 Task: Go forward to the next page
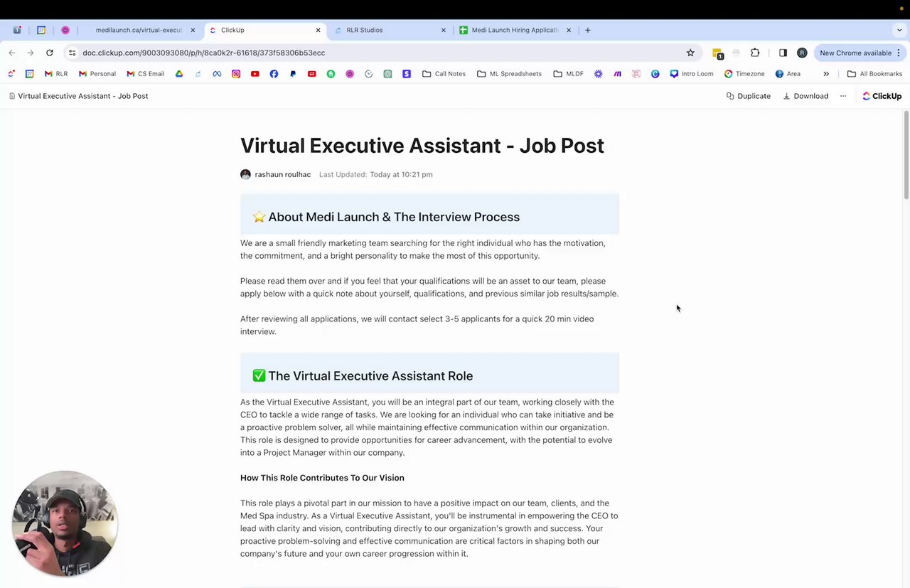(31, 53)
